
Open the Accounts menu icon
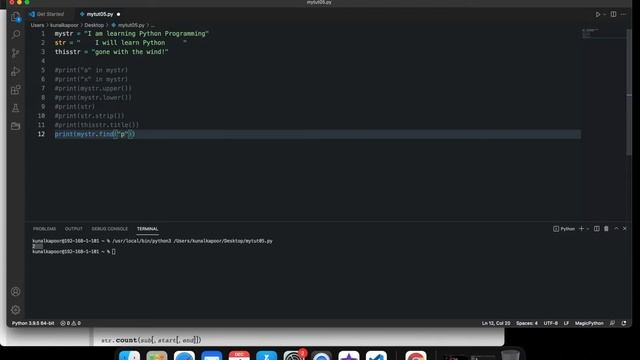coord(16,291)
